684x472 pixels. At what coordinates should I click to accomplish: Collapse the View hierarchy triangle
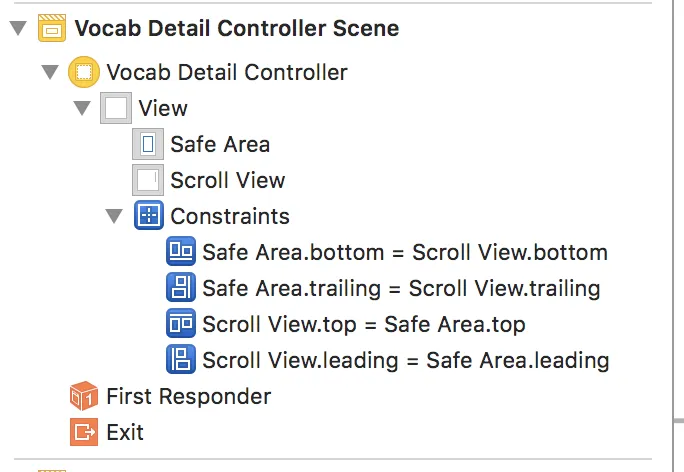[82, 108]
